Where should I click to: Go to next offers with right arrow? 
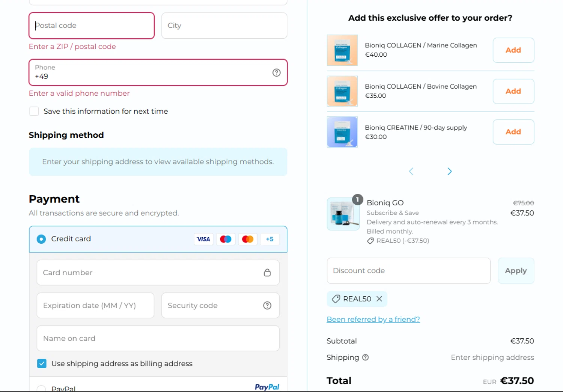coord(450,172)
